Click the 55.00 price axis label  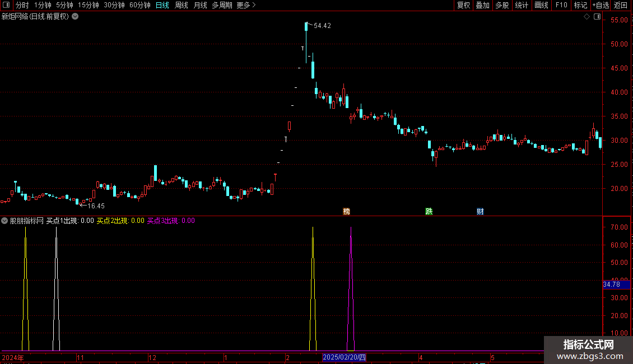[619, 20]
